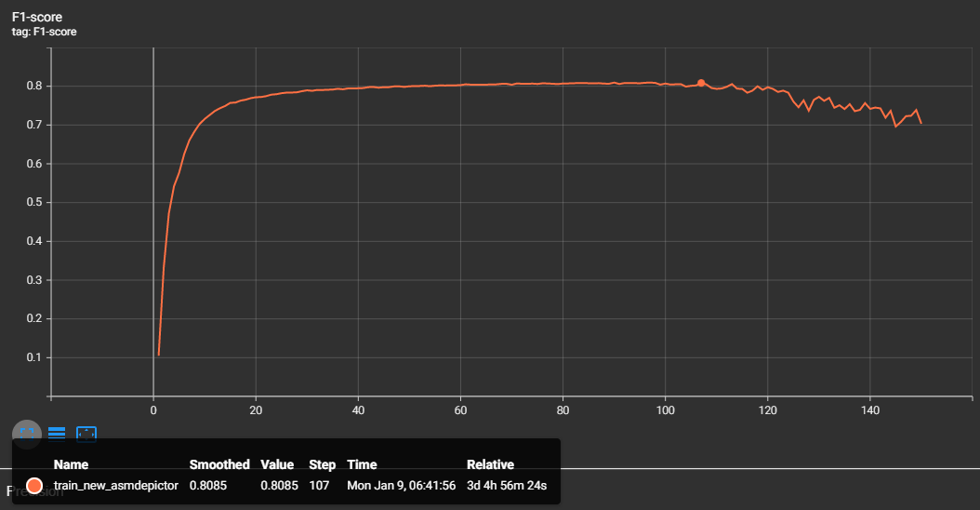Image resolution: width=980 pixels, height=510 pixels.
Task: Click relative time 3d 4h 56m 24s
Action: point(507,486)
